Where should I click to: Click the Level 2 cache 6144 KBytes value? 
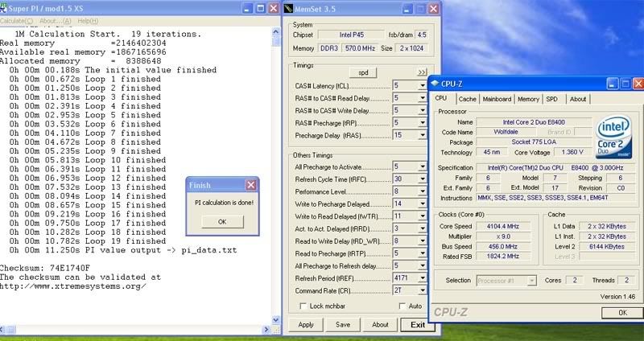coord(606,247)
